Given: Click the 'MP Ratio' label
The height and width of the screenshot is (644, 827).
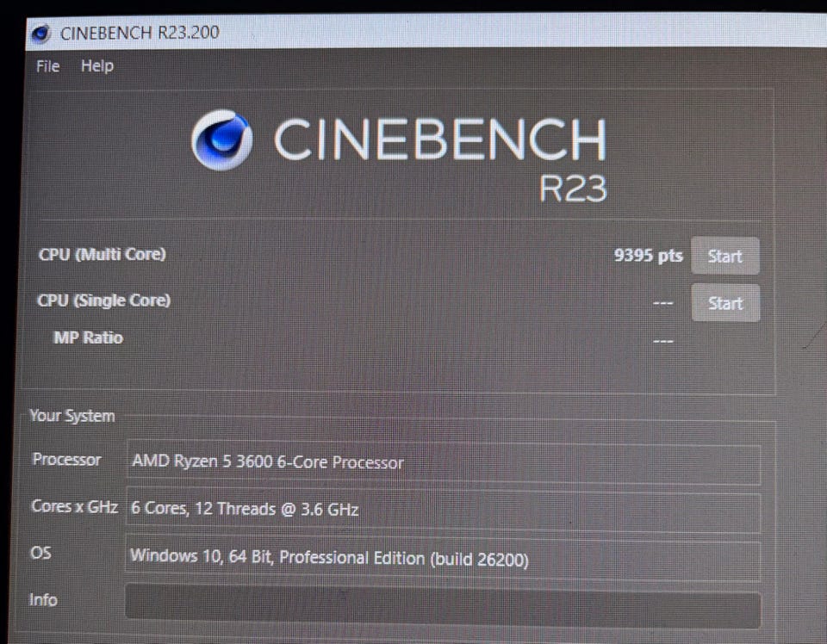Looking at the screenshot, I should [89, 337].
